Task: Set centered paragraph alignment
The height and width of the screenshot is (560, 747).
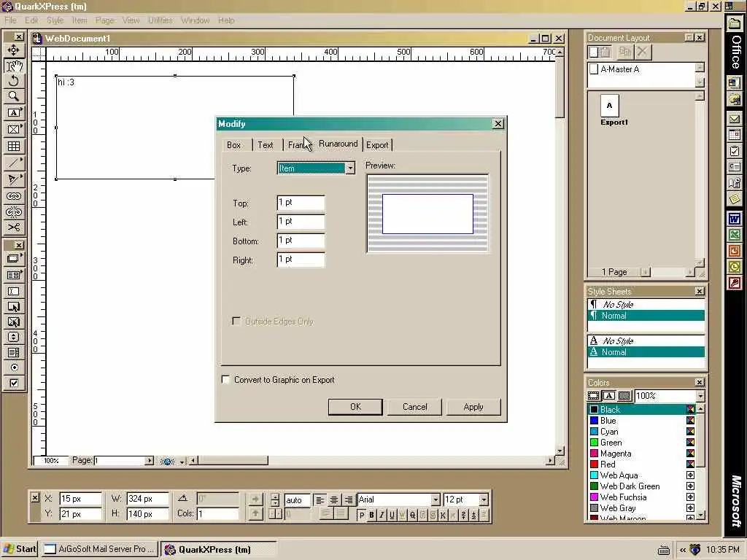Action: [334, 499]
